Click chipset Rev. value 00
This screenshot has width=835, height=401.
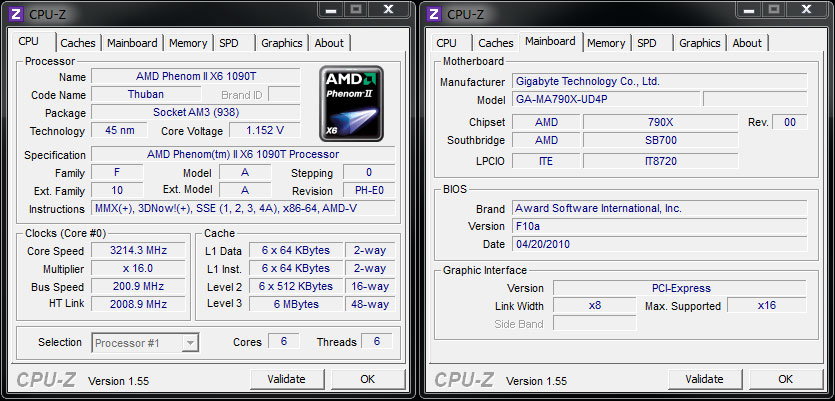pyautogui.click(x=790, y=122)
